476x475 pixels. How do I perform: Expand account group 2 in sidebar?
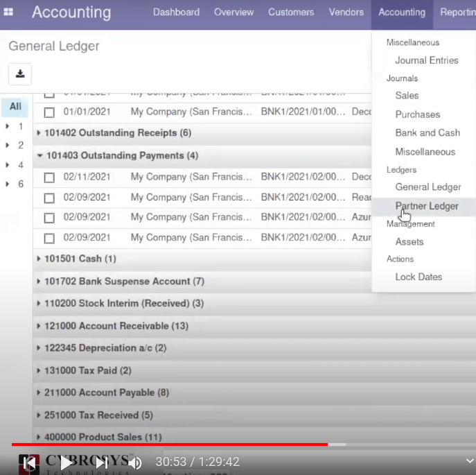pyautogui.click(x=8, y=145)
